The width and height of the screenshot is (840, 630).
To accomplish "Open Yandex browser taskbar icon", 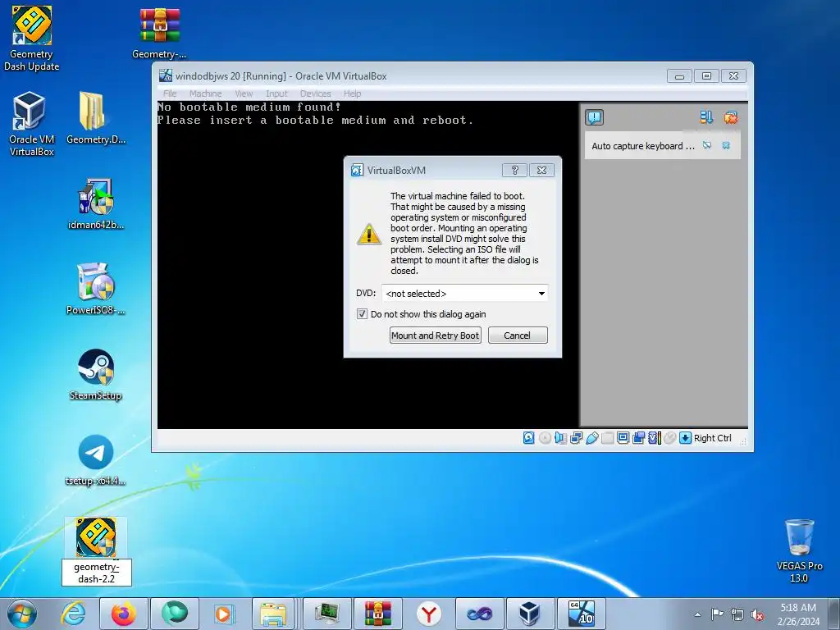I will 428,614.
